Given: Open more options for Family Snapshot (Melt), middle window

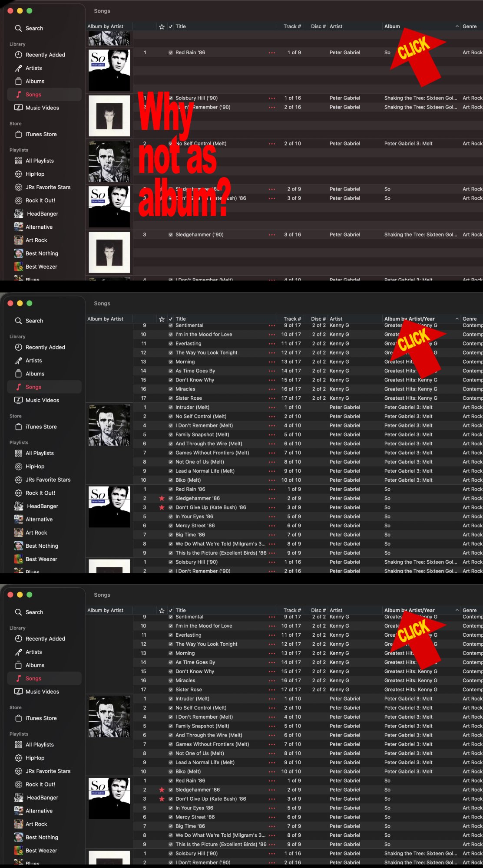Looking at the screenshot, I should click(272, 435).
